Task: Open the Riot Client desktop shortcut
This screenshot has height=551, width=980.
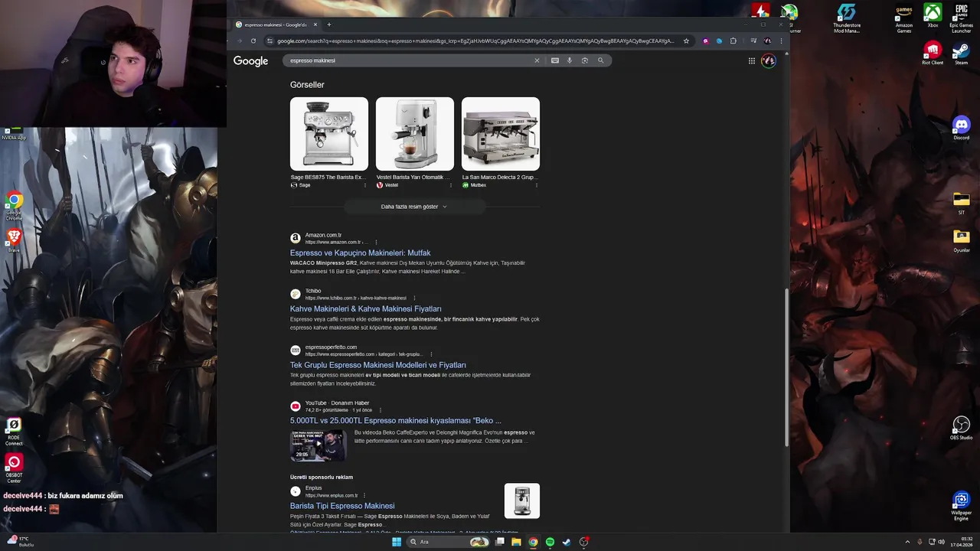Action: 933,53
